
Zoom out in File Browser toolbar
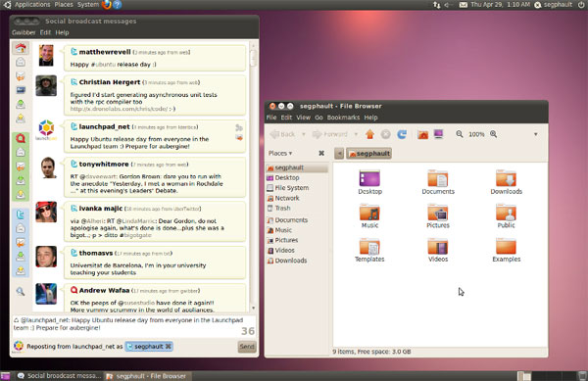tap(460, 134)
